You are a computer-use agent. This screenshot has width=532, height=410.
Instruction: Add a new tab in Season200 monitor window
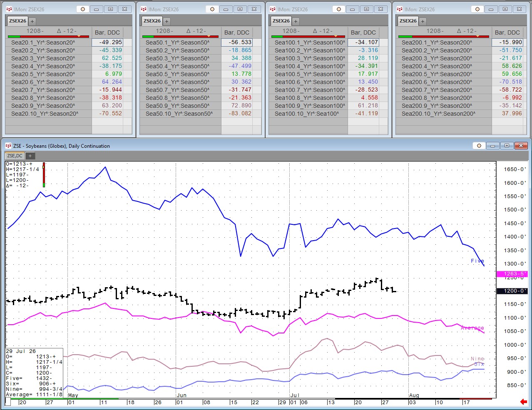click(x=423, y=21)
